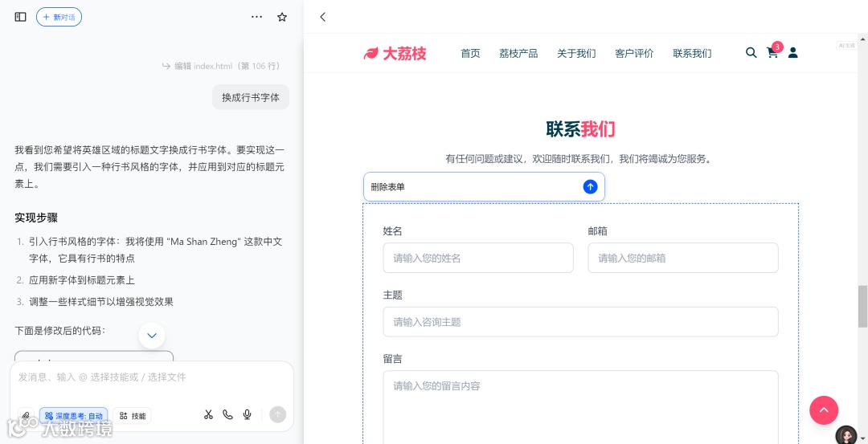Click the 编辑 index.html（第 106 行）reference
Viewport: 868px width, 444px height.
click(x=222, y=67)
